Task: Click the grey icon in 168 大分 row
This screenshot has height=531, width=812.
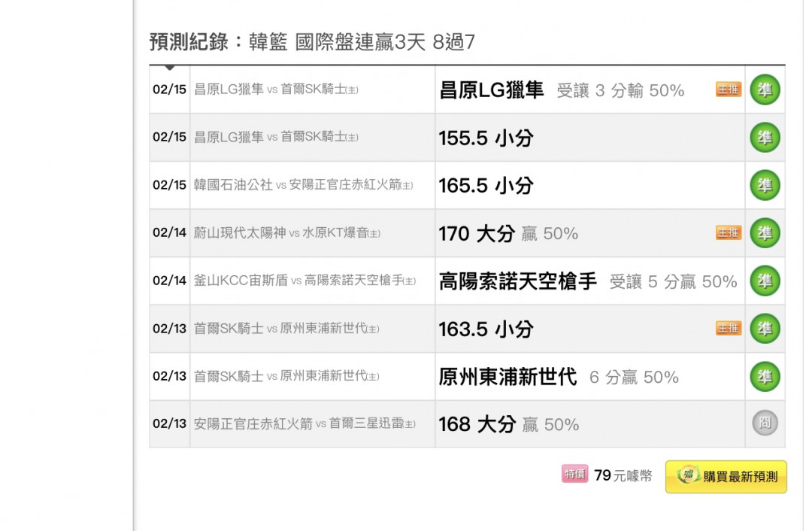Action: pos(765,424)
